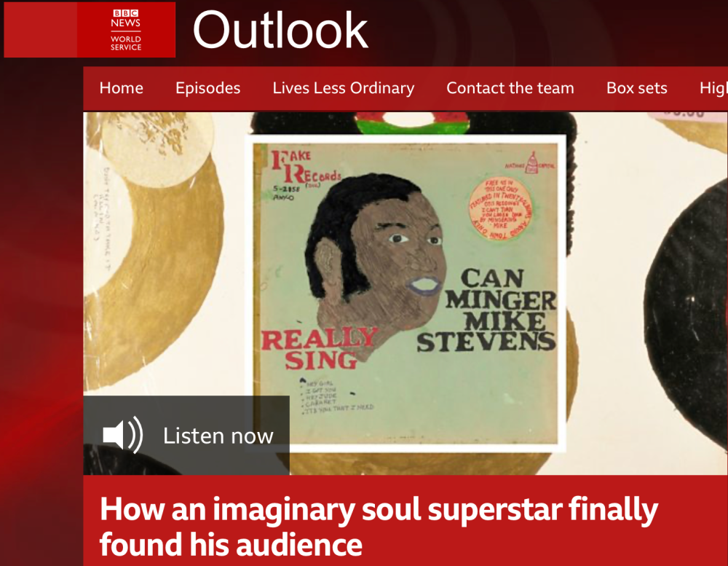Select the partially visible Highlights nav item
Viewport: 728px width, 566px height.
click(713, 88)
